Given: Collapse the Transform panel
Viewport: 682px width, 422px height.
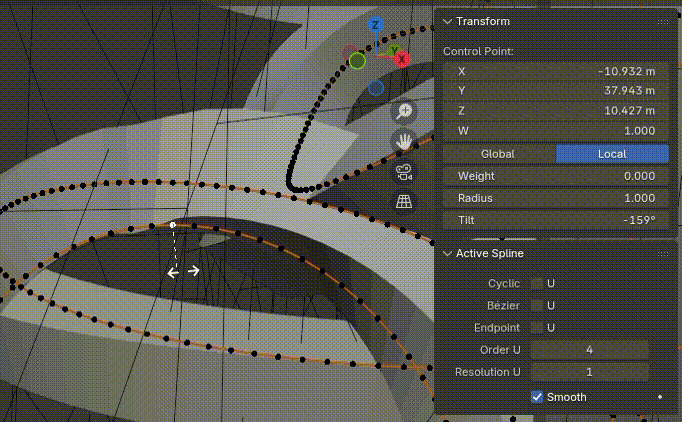Looking at the screenshot, I should 448,21.
